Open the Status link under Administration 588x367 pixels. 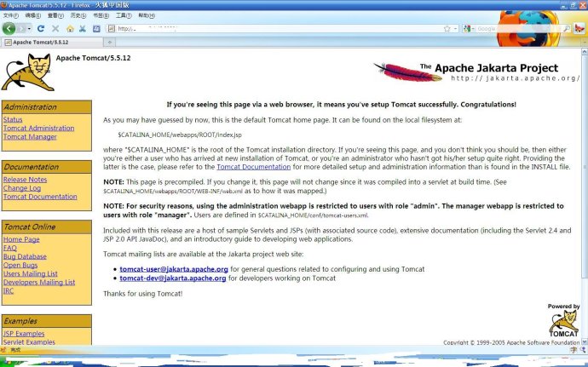tap(13, 119)
